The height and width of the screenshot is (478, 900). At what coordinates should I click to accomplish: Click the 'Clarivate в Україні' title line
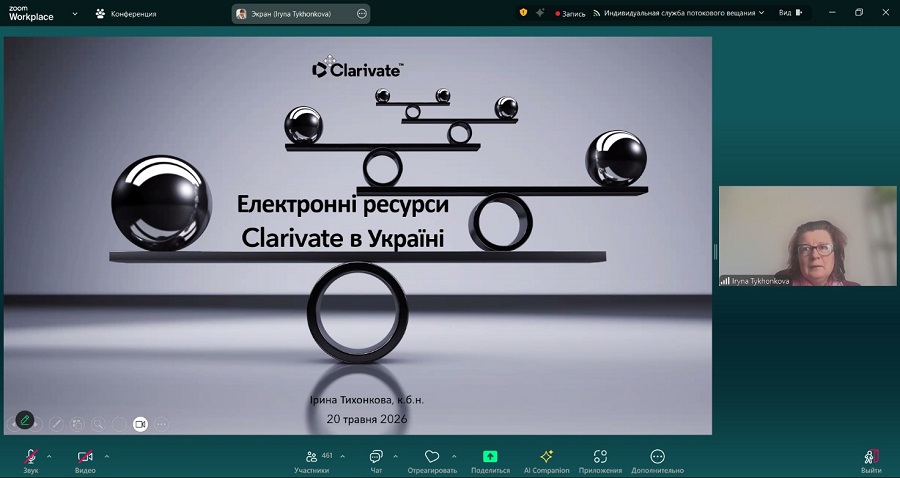[343, 239]
